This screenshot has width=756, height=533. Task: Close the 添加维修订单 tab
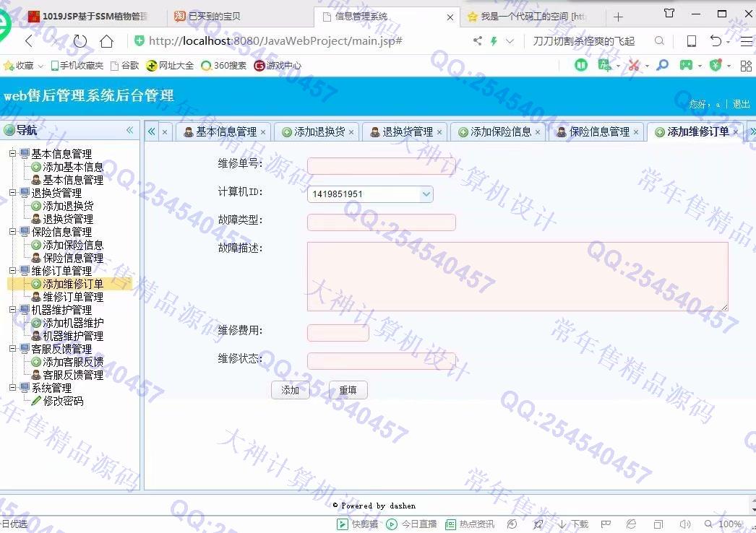735,132
